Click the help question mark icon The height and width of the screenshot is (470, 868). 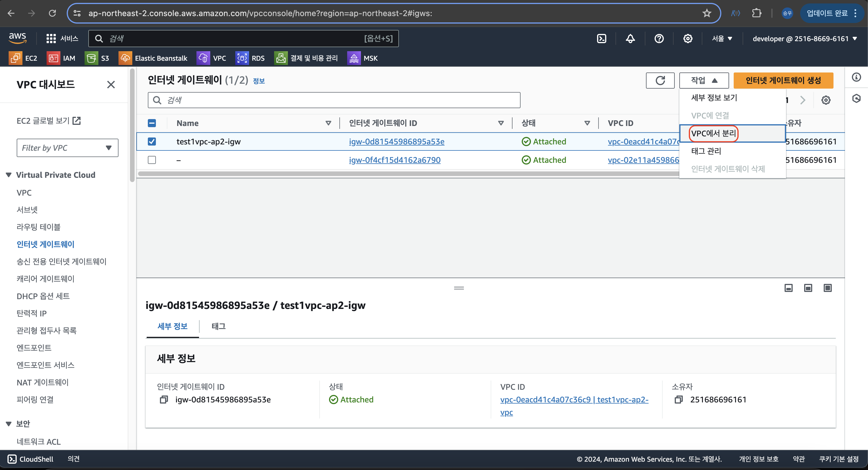pyautogui.click(x=659, y=39)
